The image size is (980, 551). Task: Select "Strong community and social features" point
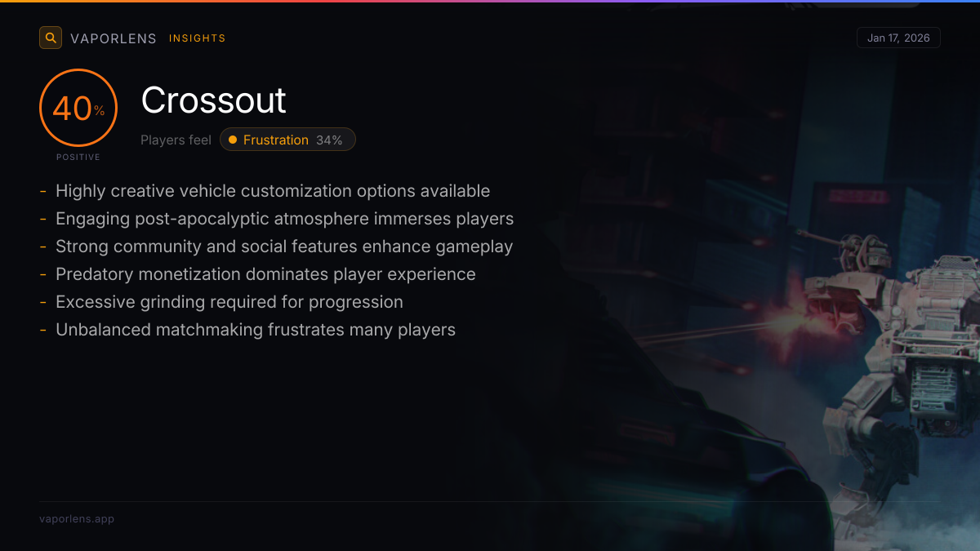284,247
